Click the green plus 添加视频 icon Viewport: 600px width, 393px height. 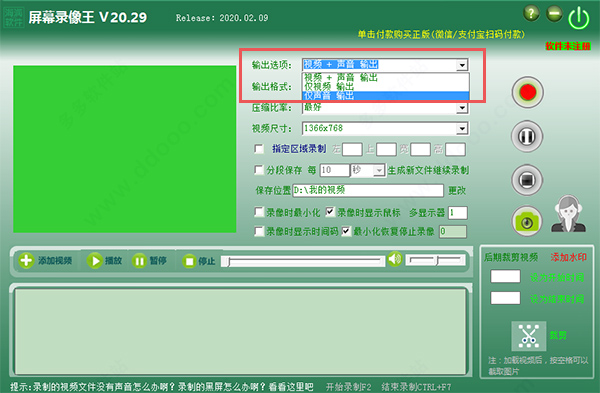pos(26,261)
